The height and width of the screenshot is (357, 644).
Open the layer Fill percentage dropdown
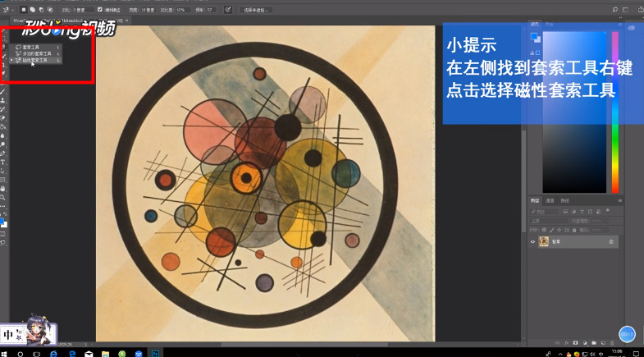605,230
